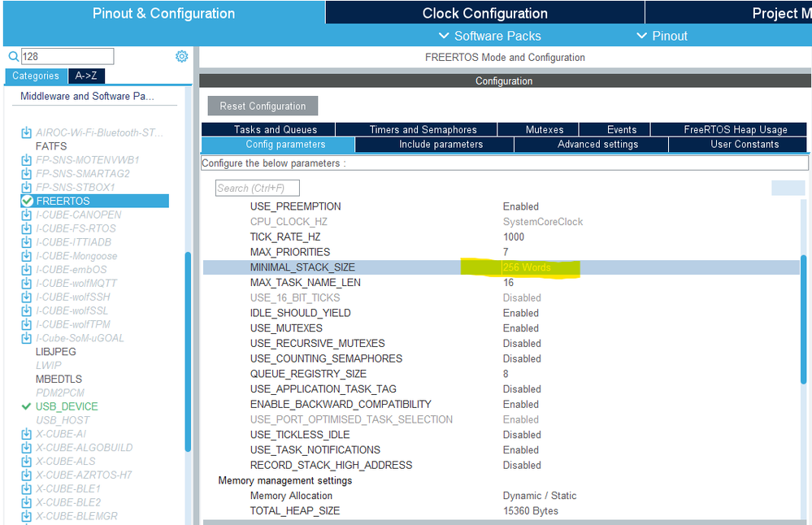Click download icon beside FP-SNS-SMARTAG2

pos(26,174)
